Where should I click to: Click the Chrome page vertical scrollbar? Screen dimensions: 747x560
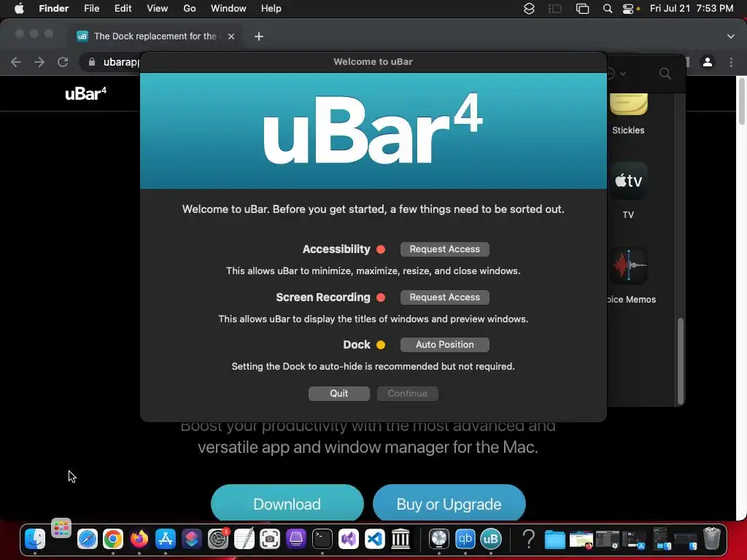pos(741,102)
